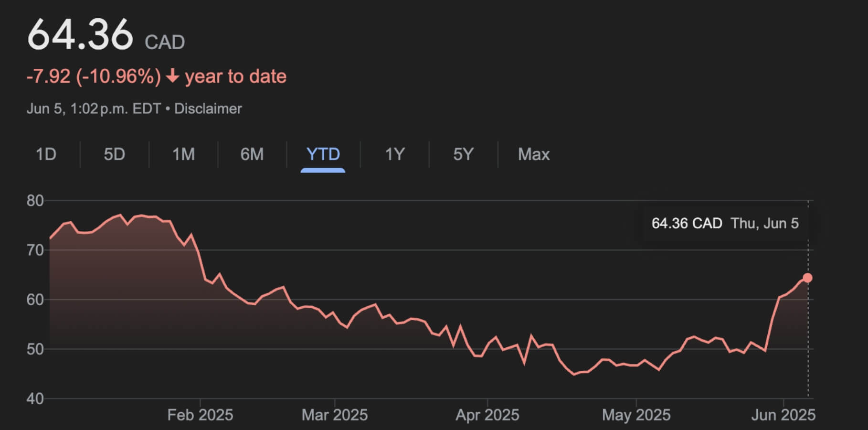Viewport: 868px width, 430px height.
Task: Click the 80 value on the price axis
Action: click(x=35, y=201)
